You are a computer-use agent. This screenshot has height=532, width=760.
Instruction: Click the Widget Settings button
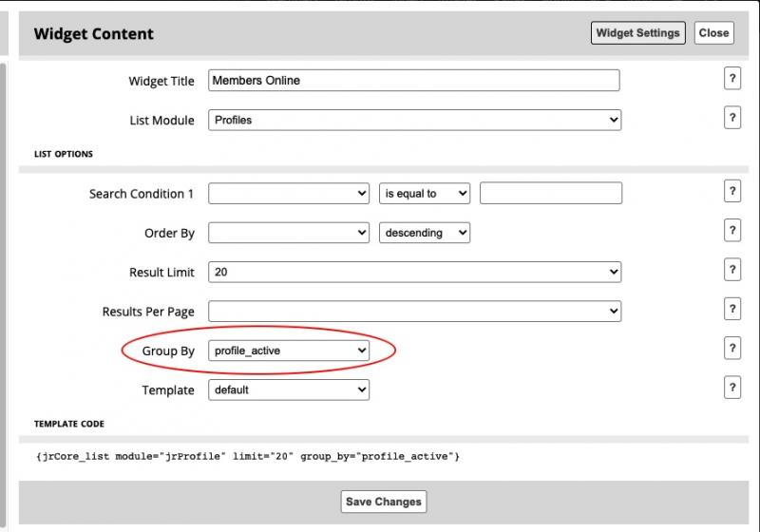tap(638, 33)
